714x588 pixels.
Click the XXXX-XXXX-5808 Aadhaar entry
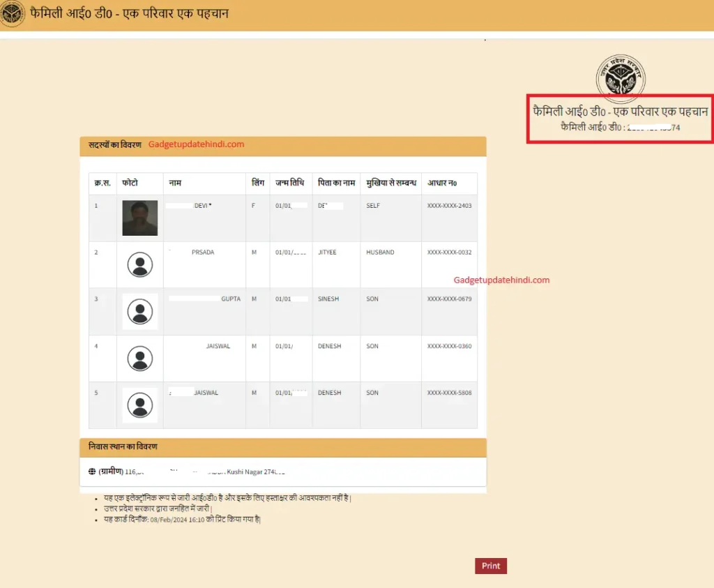tap(449, 392)
